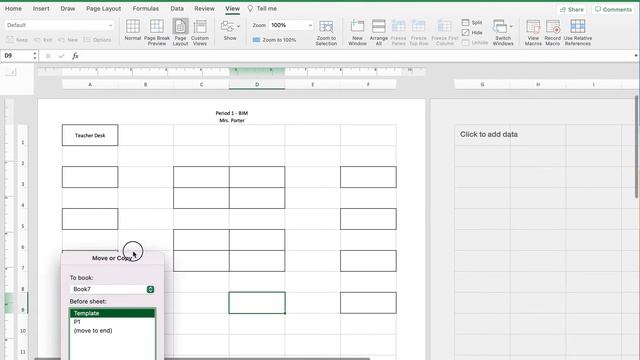Open the To book dropdown

coord(112,289)
